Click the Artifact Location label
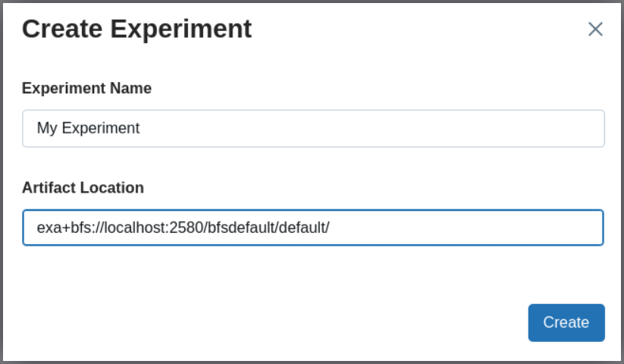 coord(83,187)
